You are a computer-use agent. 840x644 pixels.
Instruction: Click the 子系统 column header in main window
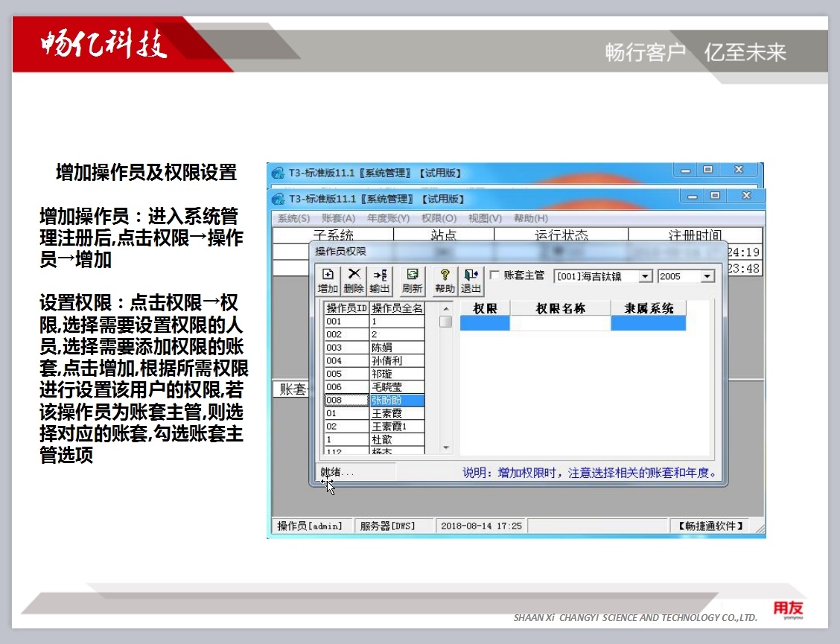coord(333,235)
